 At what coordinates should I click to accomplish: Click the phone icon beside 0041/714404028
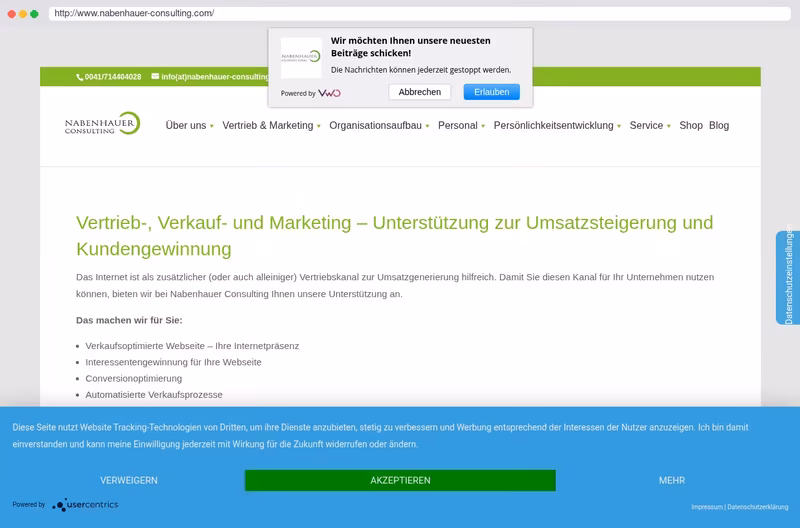(80, 77)
